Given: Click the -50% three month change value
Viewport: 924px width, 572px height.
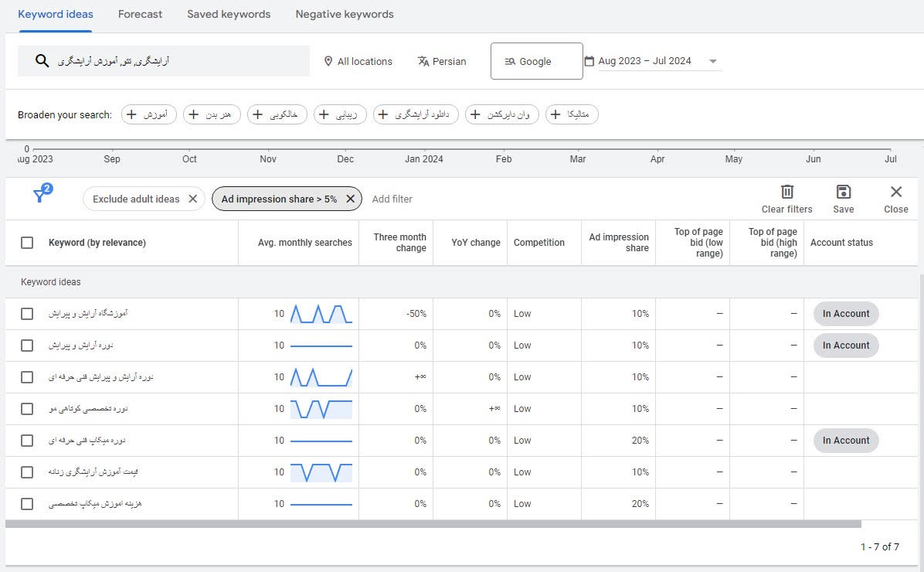Looking at the screenshot, I should [416, 314].
